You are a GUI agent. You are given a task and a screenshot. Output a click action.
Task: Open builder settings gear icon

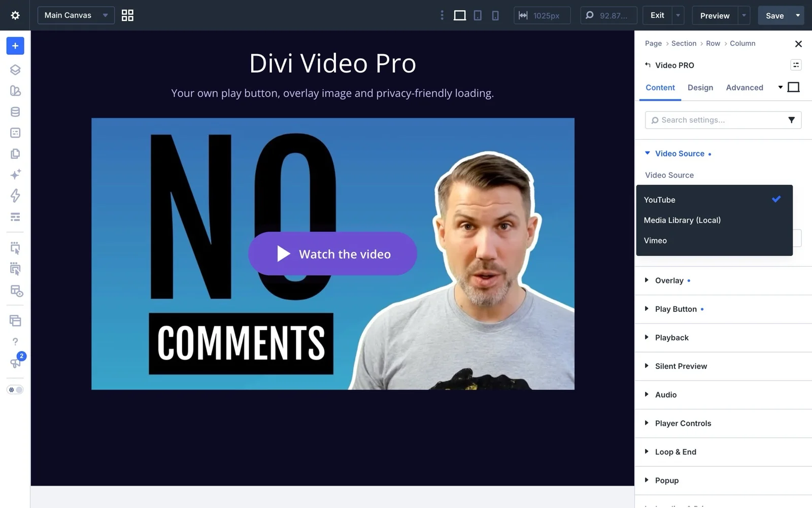15,15
